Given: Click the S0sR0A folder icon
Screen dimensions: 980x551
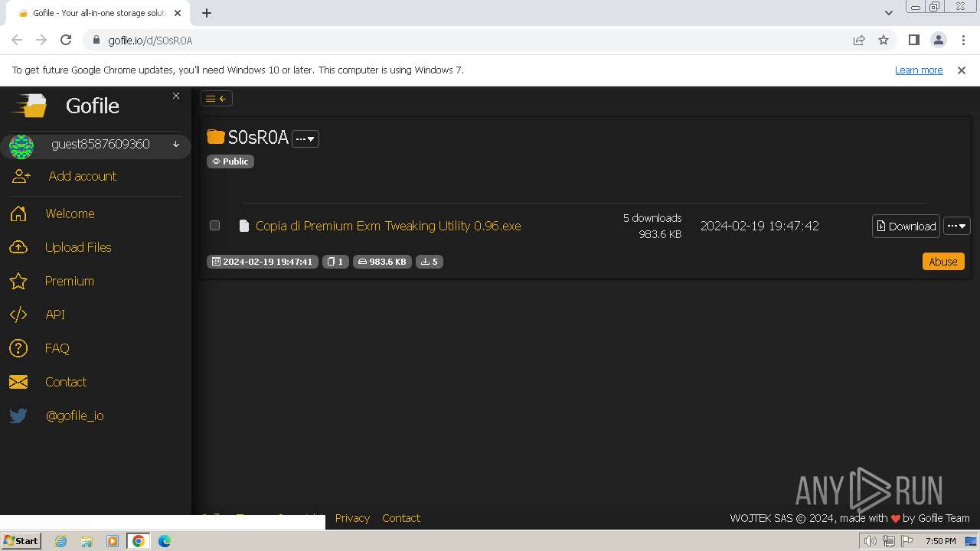Looking at the screenshot, I should pyautogui.click(x=216, y=137).
